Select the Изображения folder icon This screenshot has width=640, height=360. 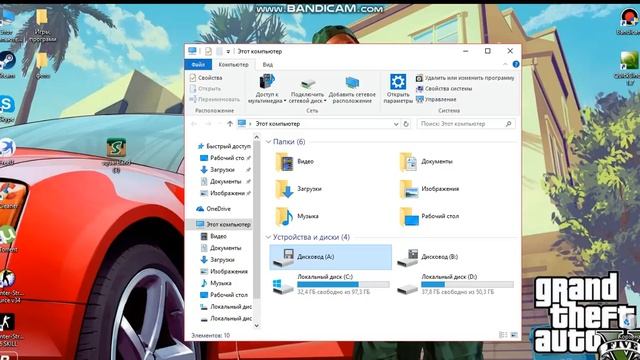pos(408,189)
